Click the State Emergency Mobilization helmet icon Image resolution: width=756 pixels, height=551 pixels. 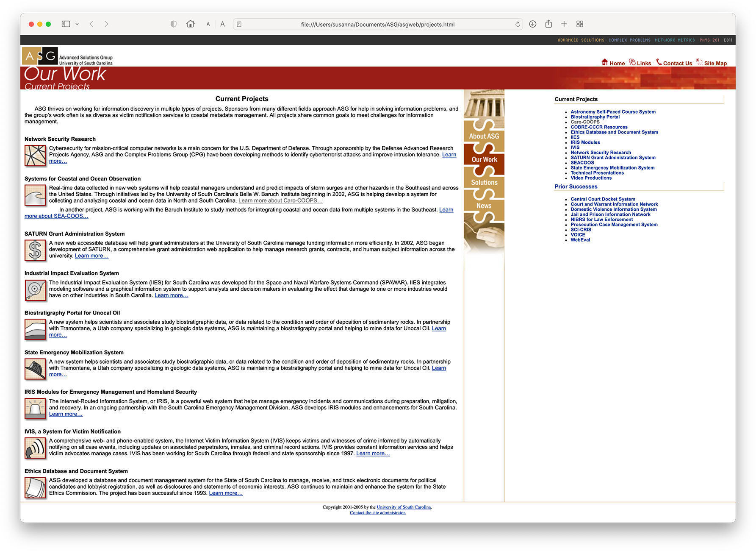tap(35, 369)
